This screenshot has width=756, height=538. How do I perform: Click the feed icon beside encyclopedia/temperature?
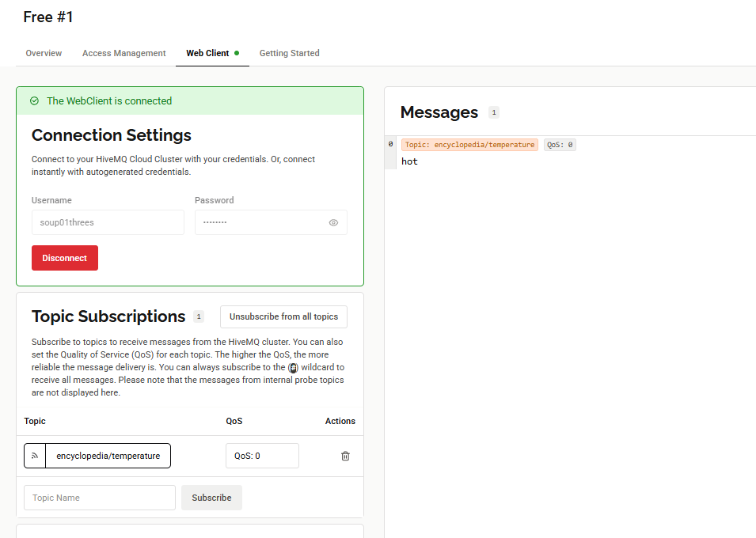click(35, 457)
